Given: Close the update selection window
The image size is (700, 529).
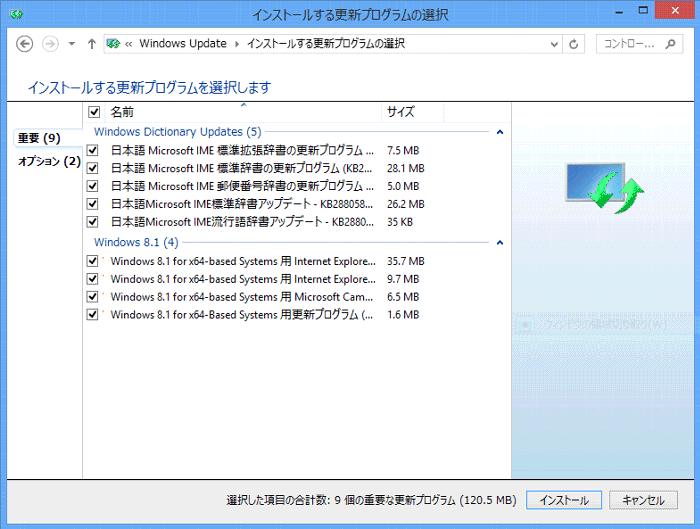Looking at the screenshot, I should coord(675,10).
